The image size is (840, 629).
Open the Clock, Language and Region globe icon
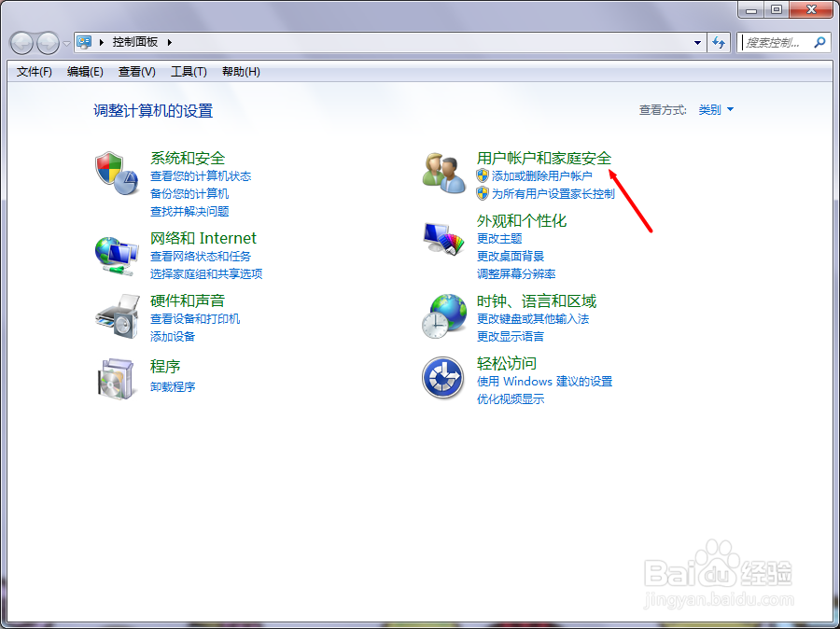tap(443, 316)
